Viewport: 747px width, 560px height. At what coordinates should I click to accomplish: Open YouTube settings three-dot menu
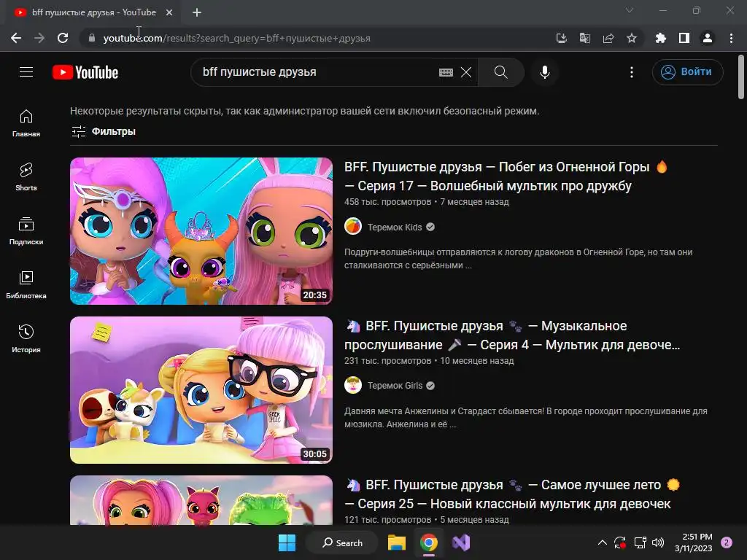tap(632, 72)
